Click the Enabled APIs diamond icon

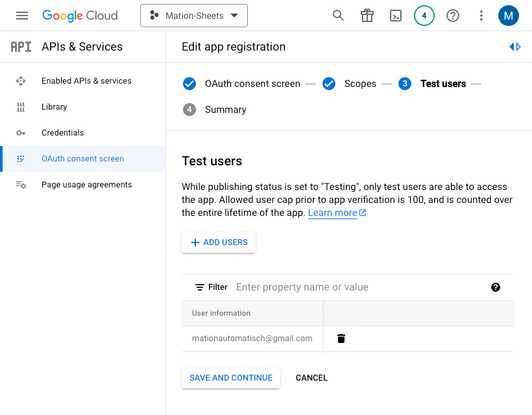[x=21, y=81]
